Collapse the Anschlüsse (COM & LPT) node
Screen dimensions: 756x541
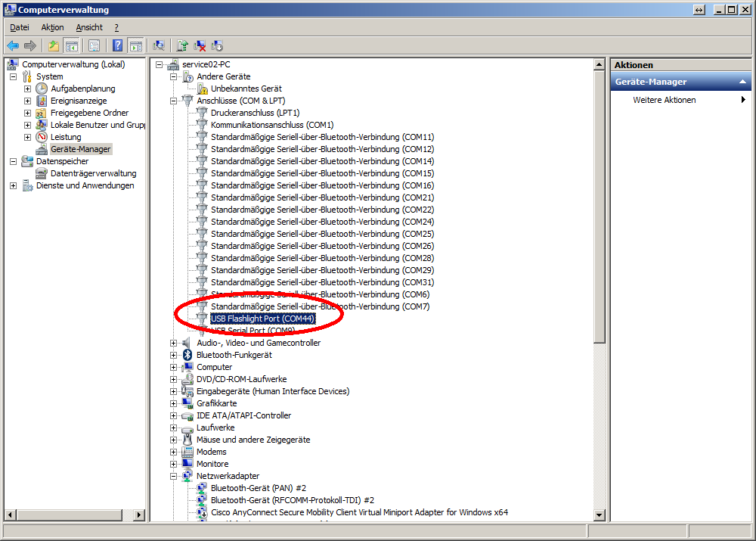coord(174,101)
